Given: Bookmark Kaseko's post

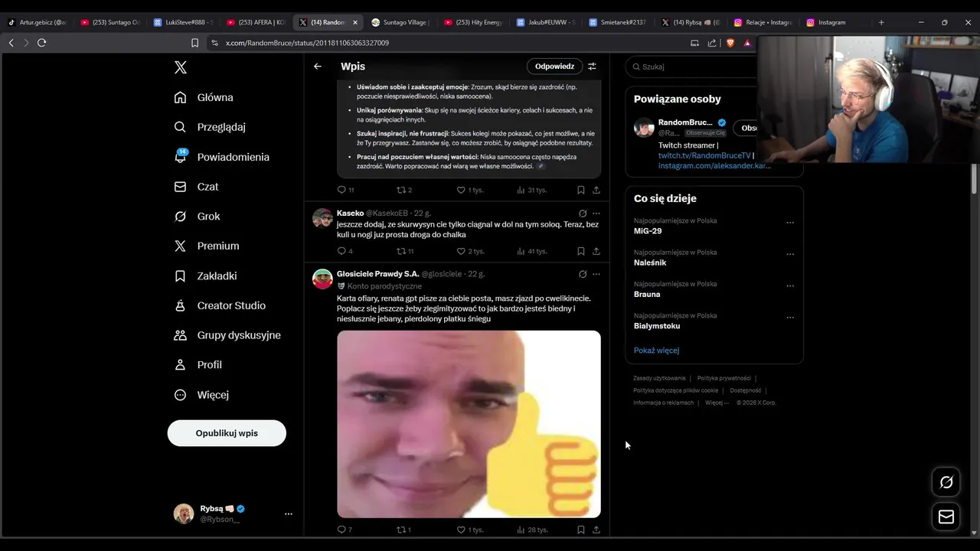Looking at the screenshot, I should [581, 251].
